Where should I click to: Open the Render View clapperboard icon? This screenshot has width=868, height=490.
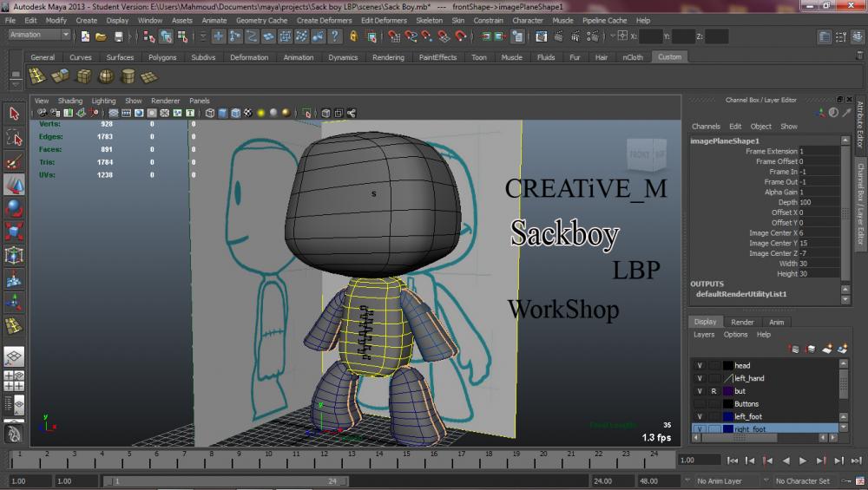541,36
